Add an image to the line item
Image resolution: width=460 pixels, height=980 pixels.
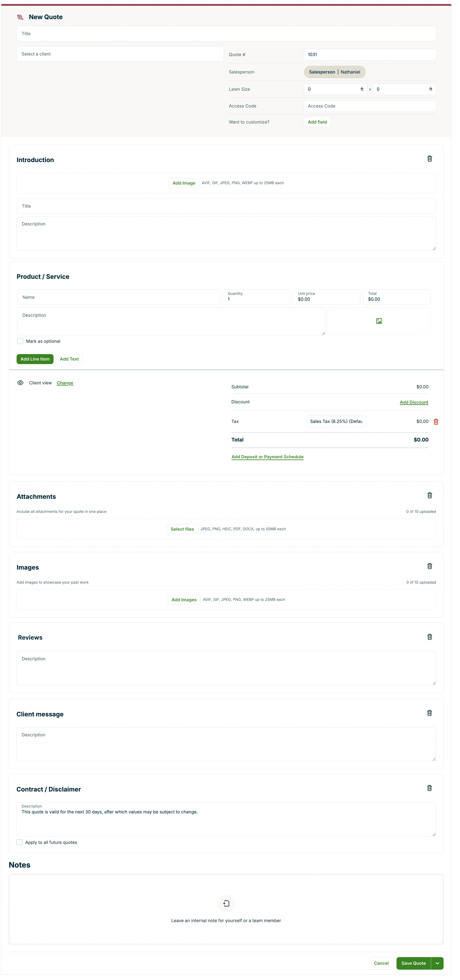click(379, 321)
